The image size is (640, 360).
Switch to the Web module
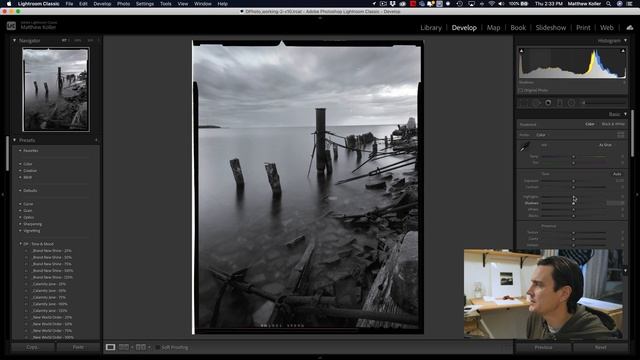click(607, 27)
